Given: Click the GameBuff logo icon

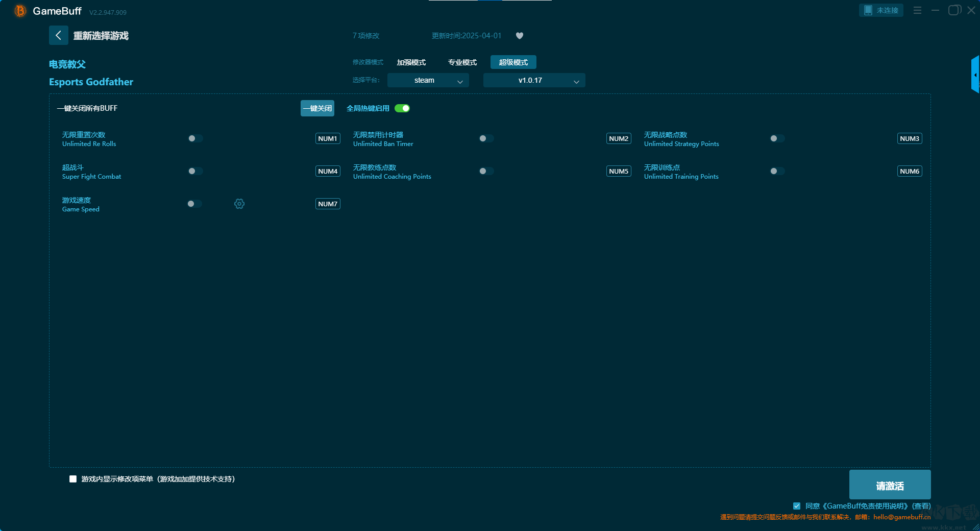Looking at the screenshot, I should point(20,11).
